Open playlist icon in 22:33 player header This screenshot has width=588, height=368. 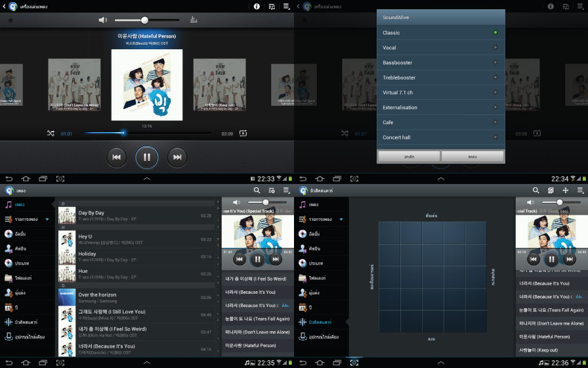point(272,7)
